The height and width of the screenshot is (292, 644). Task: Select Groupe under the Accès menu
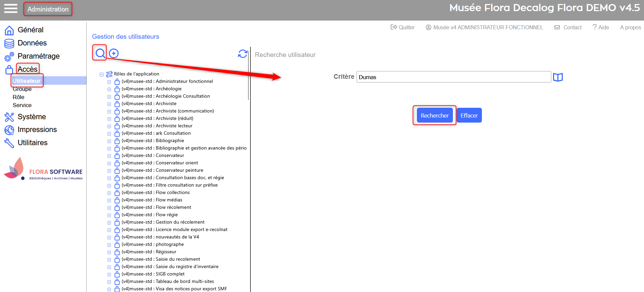point(22,89)
